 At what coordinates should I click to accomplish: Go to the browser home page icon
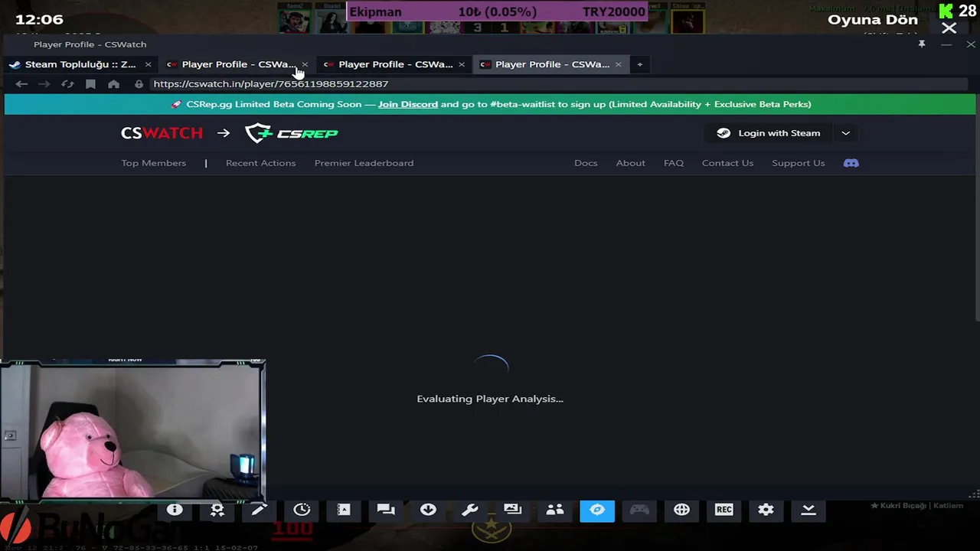(113, 84)
